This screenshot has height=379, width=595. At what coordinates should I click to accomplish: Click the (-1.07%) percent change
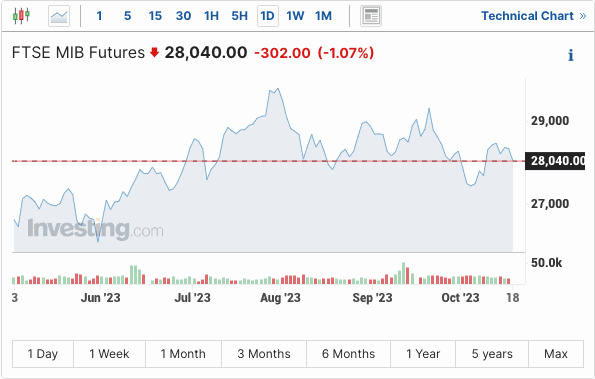click(x=346, y=53)
